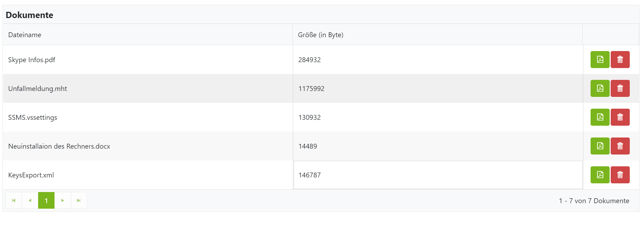
Task: Delete Neuinstallaion des Rechners.docx row
Action: (620, 146)
